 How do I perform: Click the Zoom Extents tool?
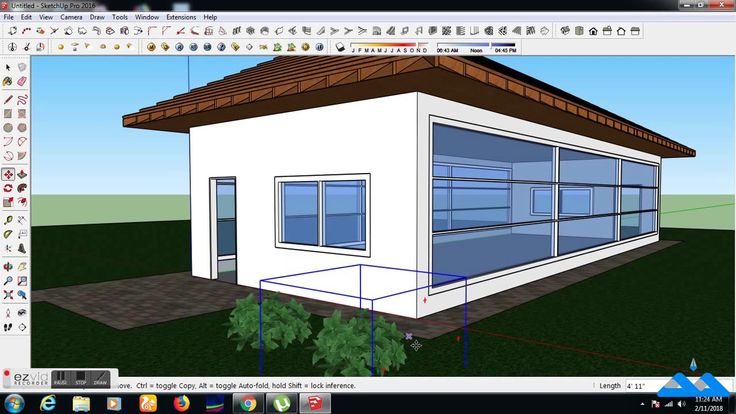(8, 295)
